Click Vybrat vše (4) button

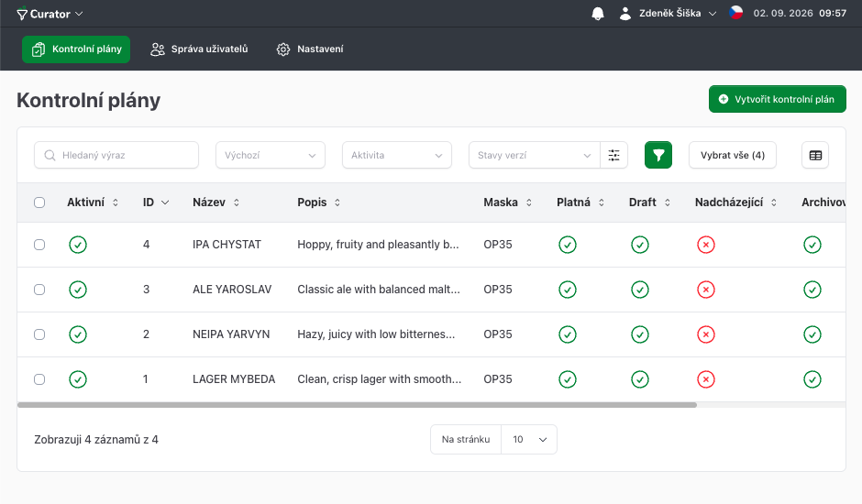tap(733, 155)
